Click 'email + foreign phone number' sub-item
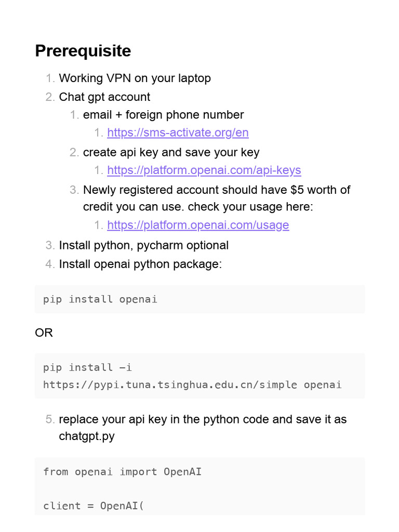Image resolution: width=399 pixels, height=532 pixels. (163, 114)
